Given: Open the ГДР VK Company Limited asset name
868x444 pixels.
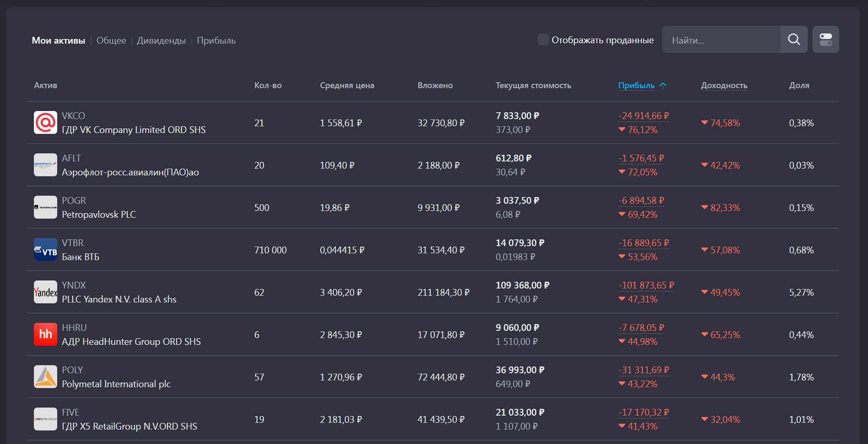Looking at the screenshot, I should [x=134, y=130].
